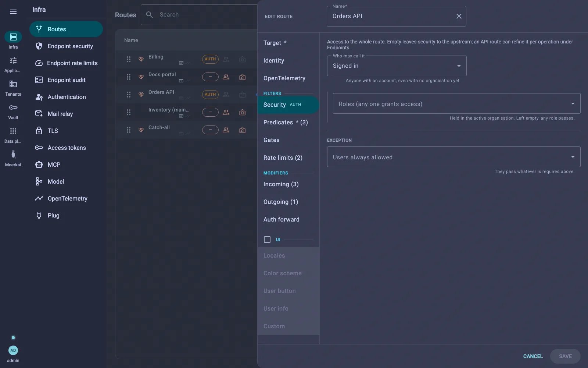Open the Who may call it dropdown
The height and width of the screenshot is (368, 588).
397,66
